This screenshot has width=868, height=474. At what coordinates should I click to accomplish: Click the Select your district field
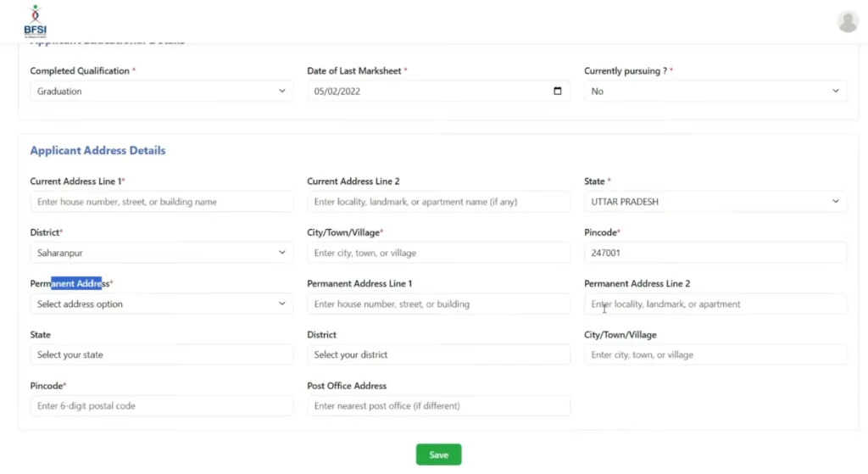tap(438, 354)
